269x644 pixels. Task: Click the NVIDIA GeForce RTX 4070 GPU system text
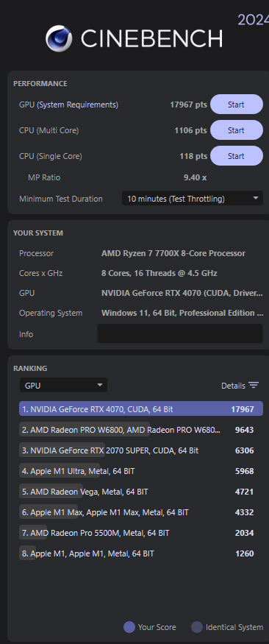click(x=182, y=293)
